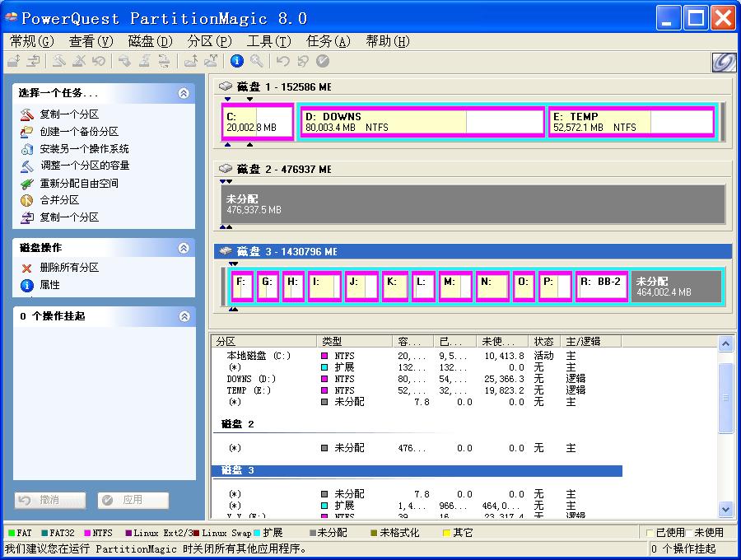741x560 pixels.
Task: Open the 查看(V) menu
Action: [91, 41]
